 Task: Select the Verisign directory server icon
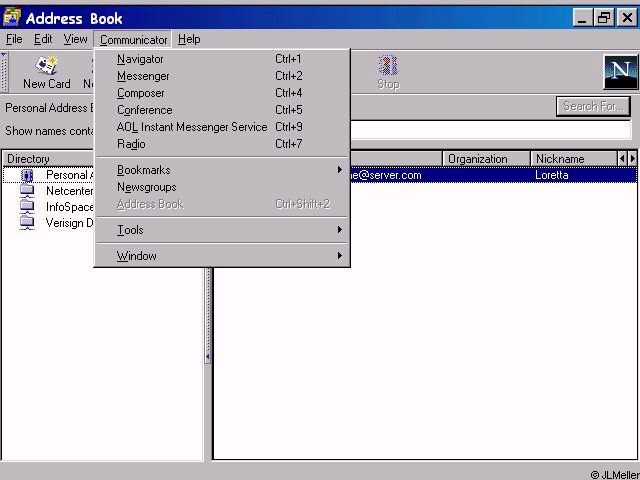27,223
